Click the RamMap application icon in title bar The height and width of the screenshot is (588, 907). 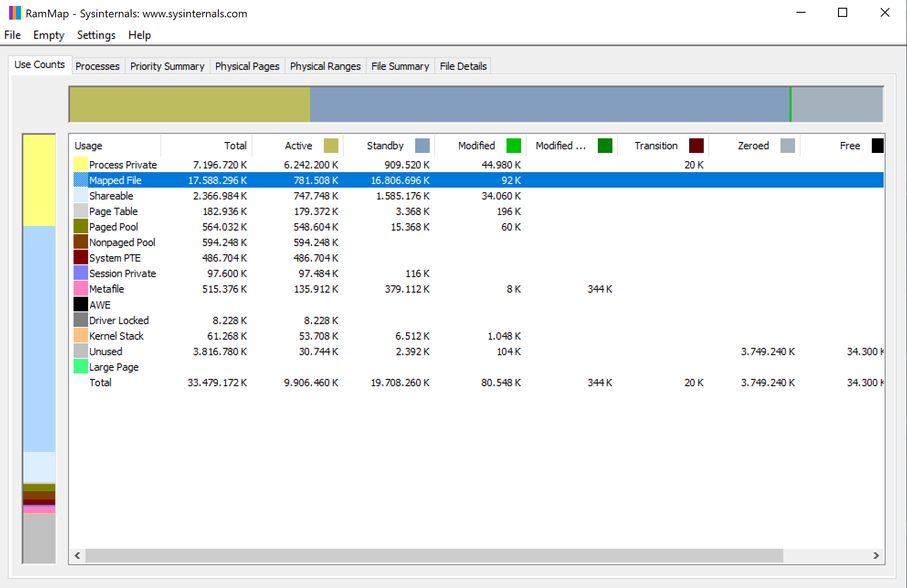click(15, 13)
